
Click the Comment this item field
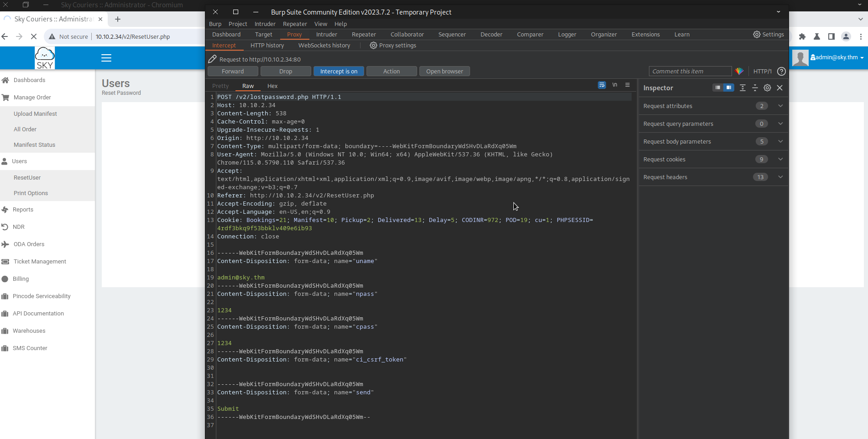(690, 71)
